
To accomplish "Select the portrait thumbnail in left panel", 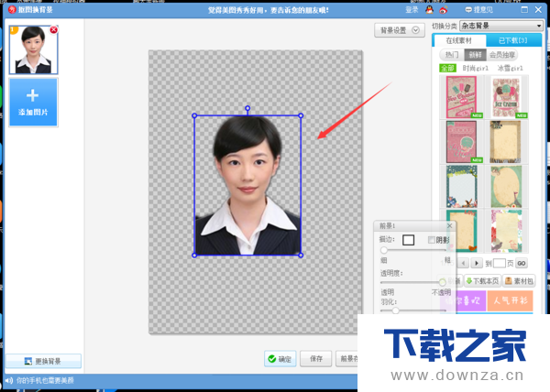I will pos(33,49).
